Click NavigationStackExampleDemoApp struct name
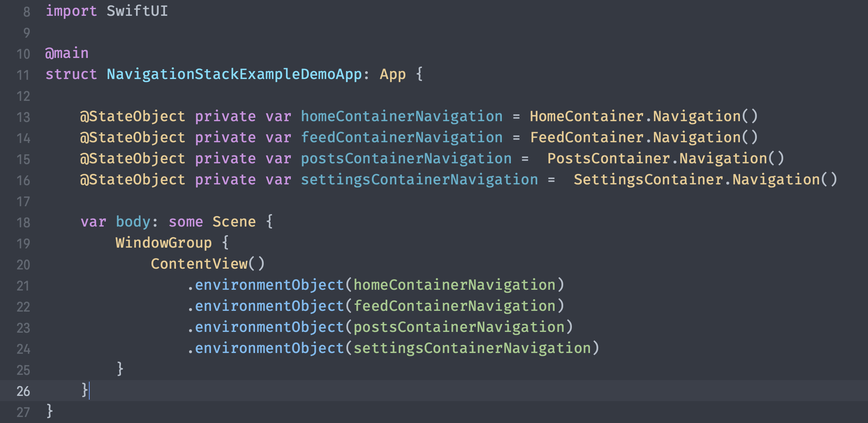The image size is (868, 423). click(234, 75)
